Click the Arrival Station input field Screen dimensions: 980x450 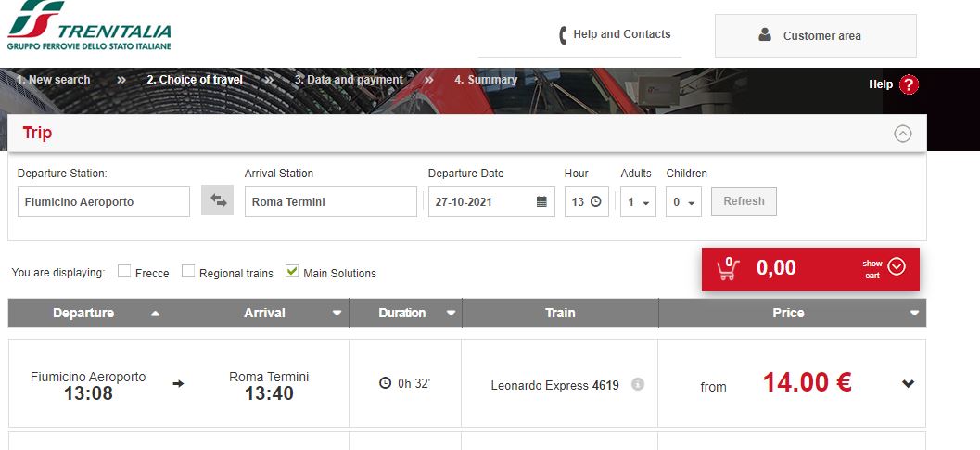click(331, 202)
